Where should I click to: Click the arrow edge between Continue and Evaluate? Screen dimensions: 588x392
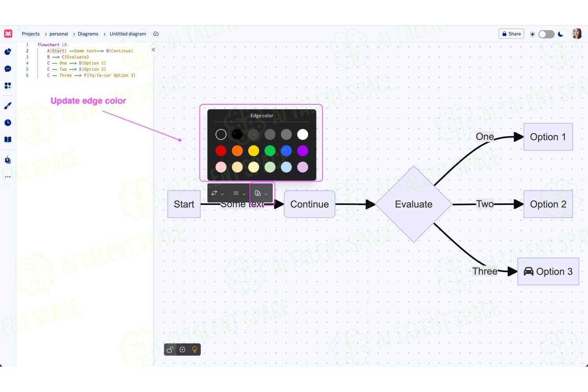coord(355,204)
